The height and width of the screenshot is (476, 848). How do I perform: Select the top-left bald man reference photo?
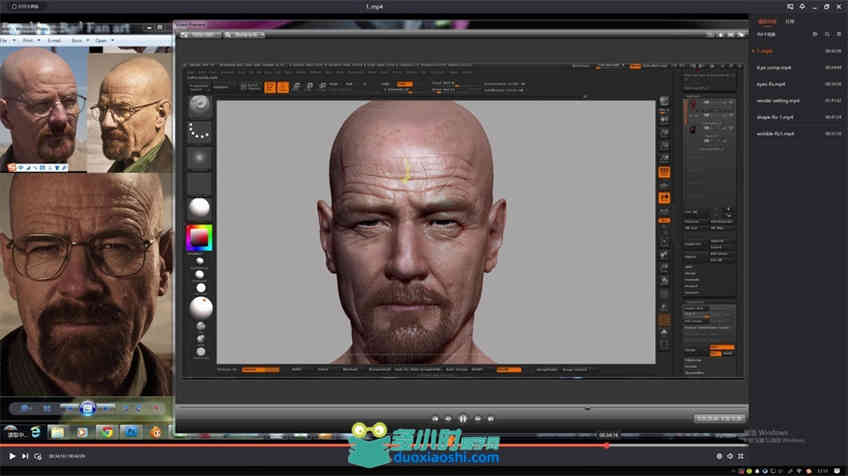point(43,108)
